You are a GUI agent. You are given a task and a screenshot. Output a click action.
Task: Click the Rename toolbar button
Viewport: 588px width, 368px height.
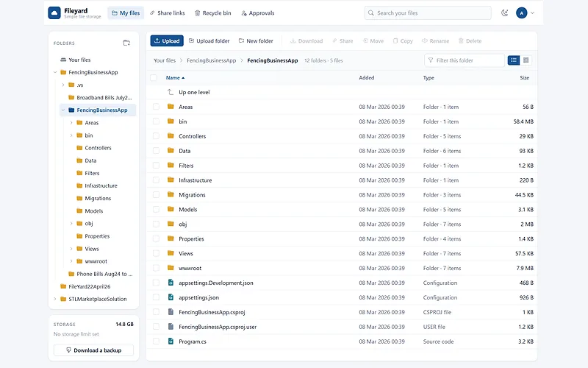click(435, 41)
